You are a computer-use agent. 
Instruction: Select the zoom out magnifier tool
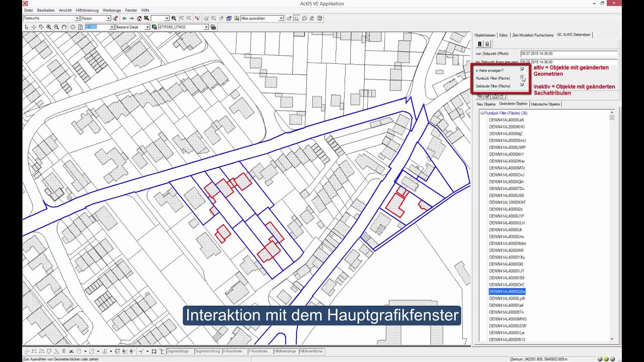click(x=56, y=27)
